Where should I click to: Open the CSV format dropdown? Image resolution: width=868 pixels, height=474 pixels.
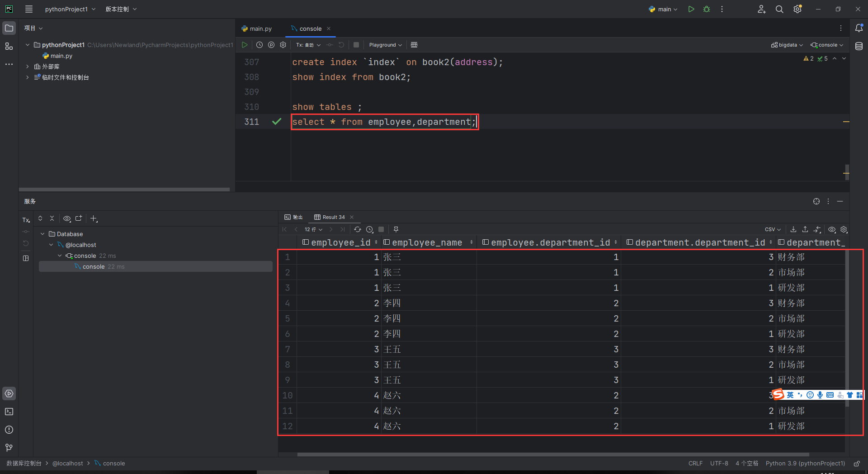click(x=773, y=229)
